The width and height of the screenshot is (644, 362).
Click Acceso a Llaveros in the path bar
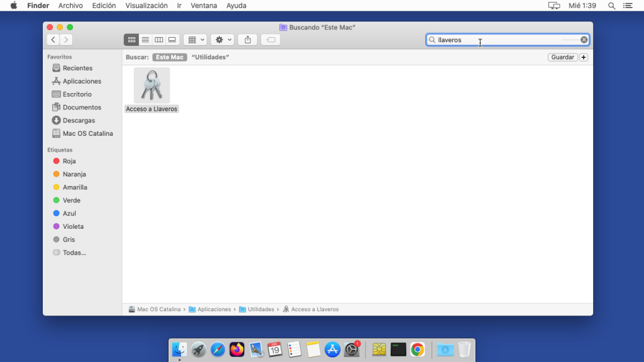click(311, 309)
